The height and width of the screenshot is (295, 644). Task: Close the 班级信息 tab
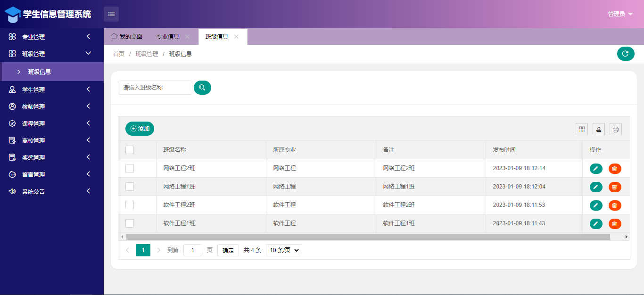pyautogui.click(x=236, y=37)
